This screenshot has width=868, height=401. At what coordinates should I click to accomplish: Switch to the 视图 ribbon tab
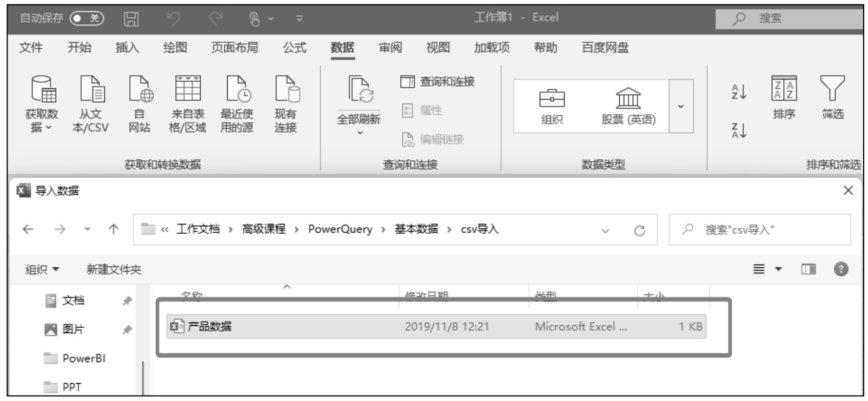click(x=438, y=48)
